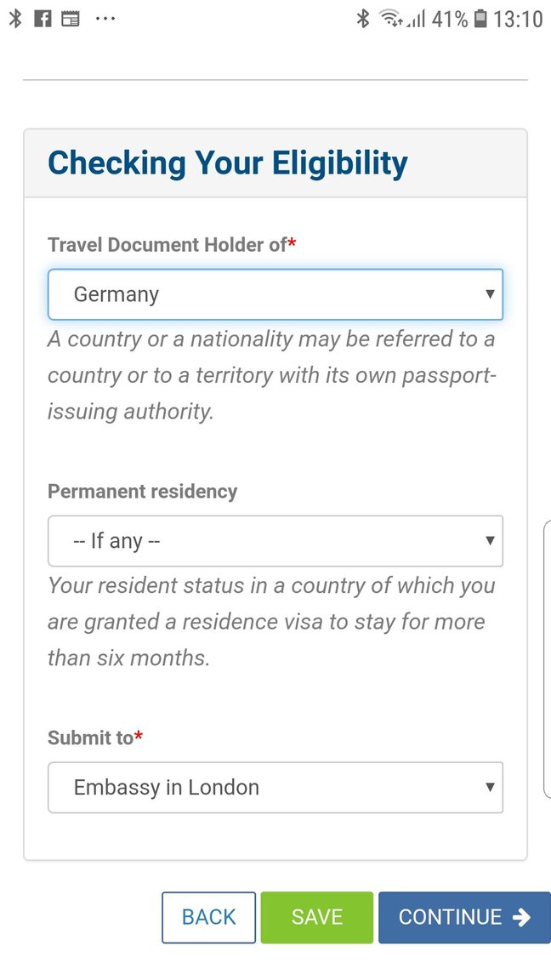Click the arrow icon on the Continue button
The image size is (551, 980).
[522, 917]
